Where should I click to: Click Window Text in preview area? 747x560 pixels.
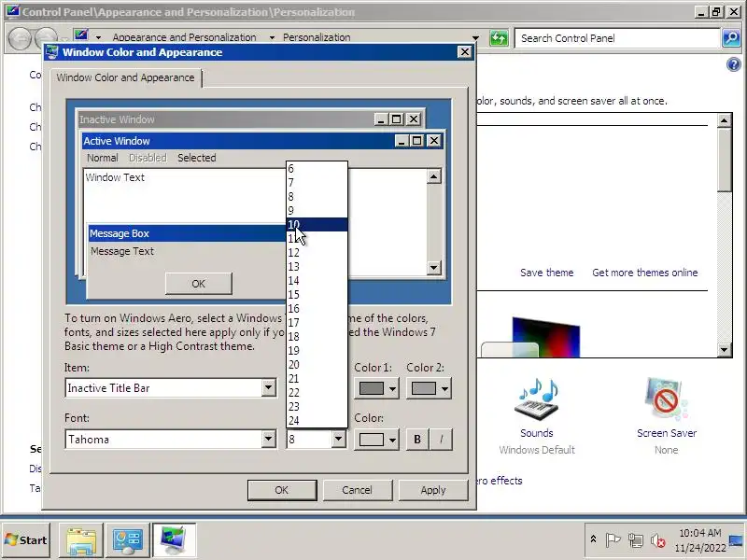pyautogui.click(x=115, y=177)
